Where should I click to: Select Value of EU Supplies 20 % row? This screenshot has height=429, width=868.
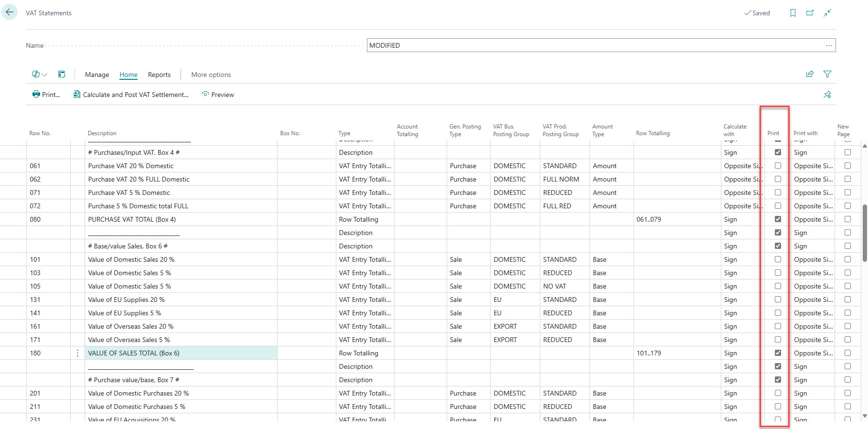coord(126,300)
